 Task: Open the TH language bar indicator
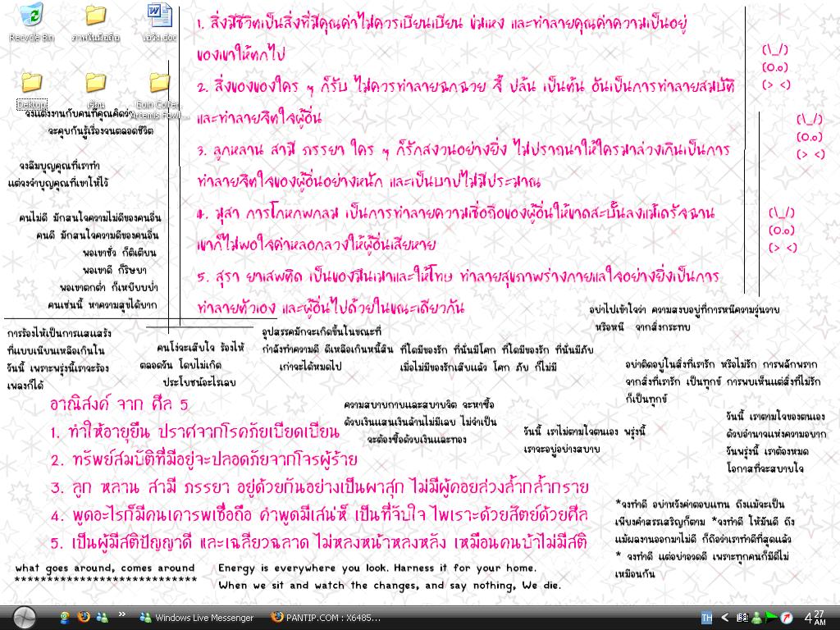pyautogui.click(x=707, y=618)
